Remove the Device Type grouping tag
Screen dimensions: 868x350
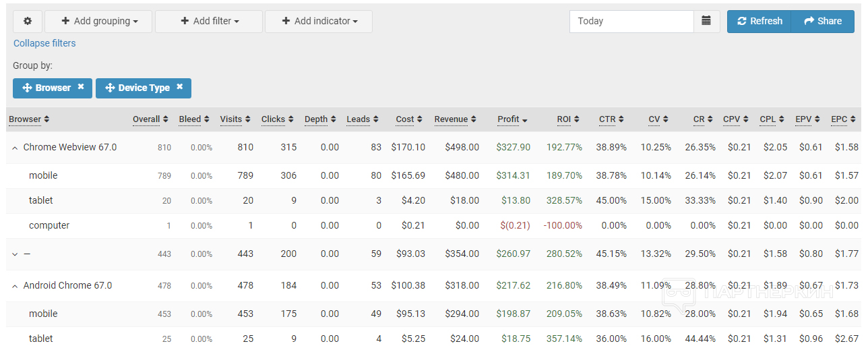pos(180,87)
